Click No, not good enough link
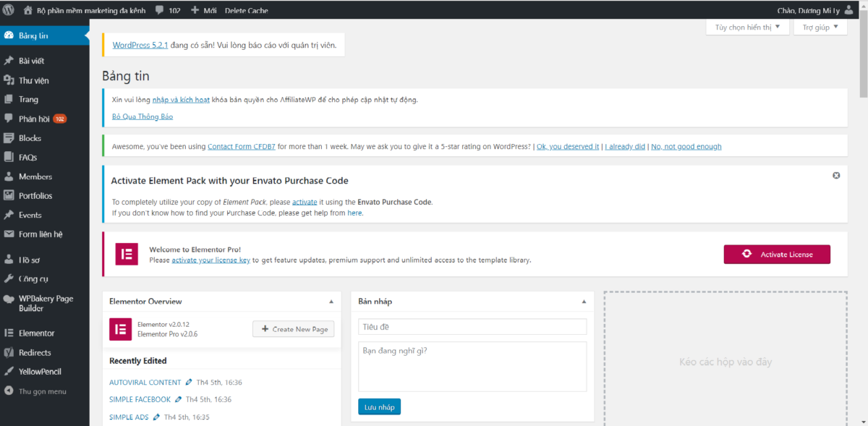Viewport: 868px width, 426px height. (686, 146)
